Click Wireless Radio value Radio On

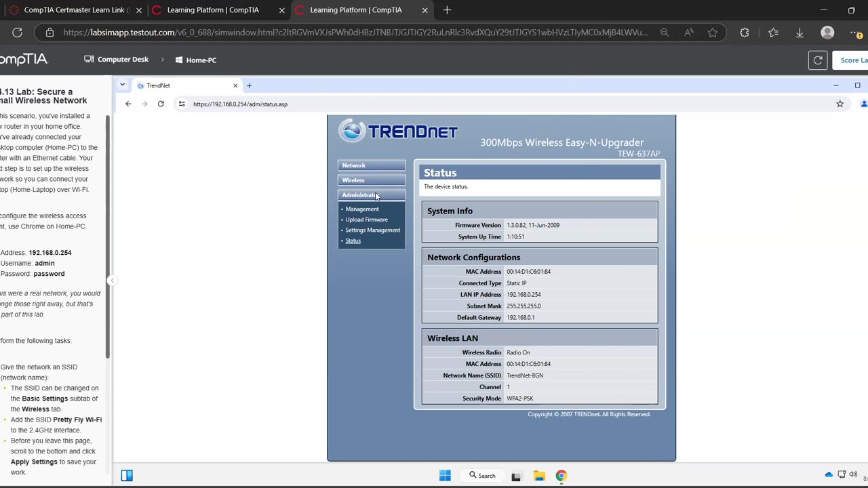[519, 352]
